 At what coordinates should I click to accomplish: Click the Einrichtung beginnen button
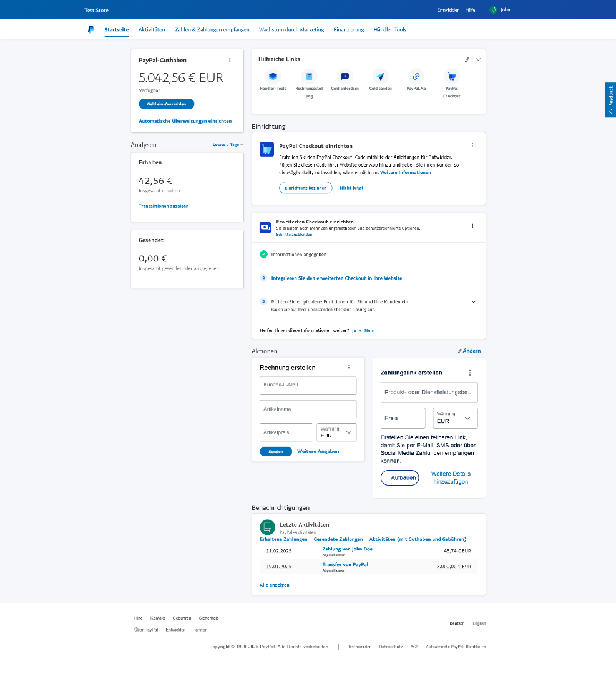click(306, 188)
